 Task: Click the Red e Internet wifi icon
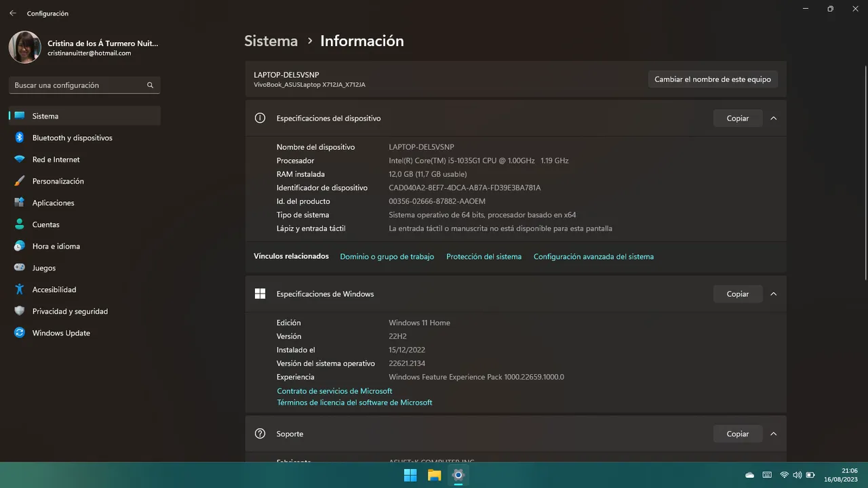(20, 159)
